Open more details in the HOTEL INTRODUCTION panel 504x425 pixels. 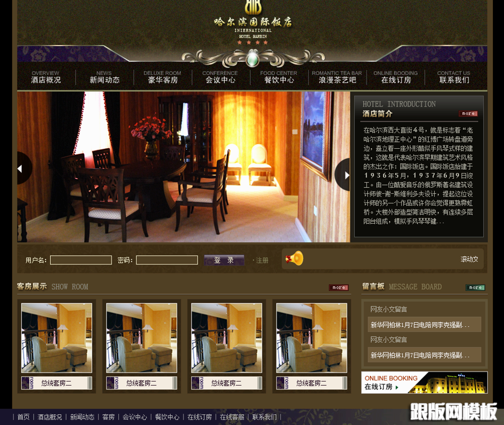click(x=469, y=113)
